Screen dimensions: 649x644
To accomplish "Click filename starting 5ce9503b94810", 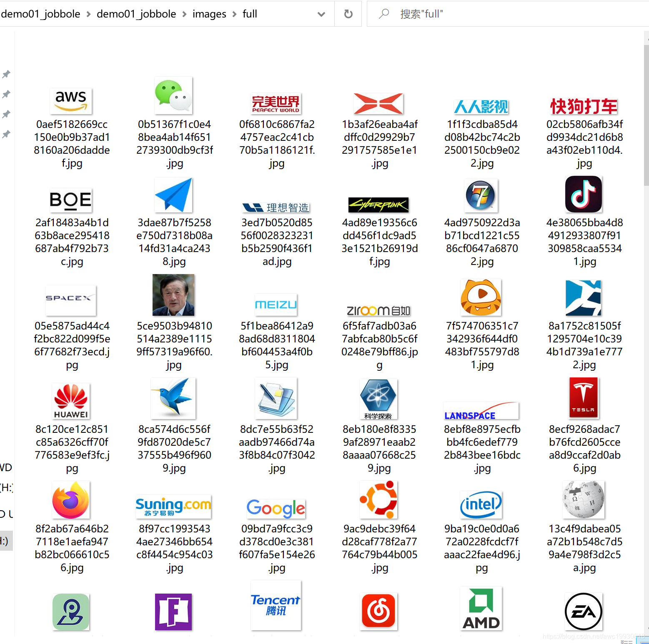I will 174,345.
